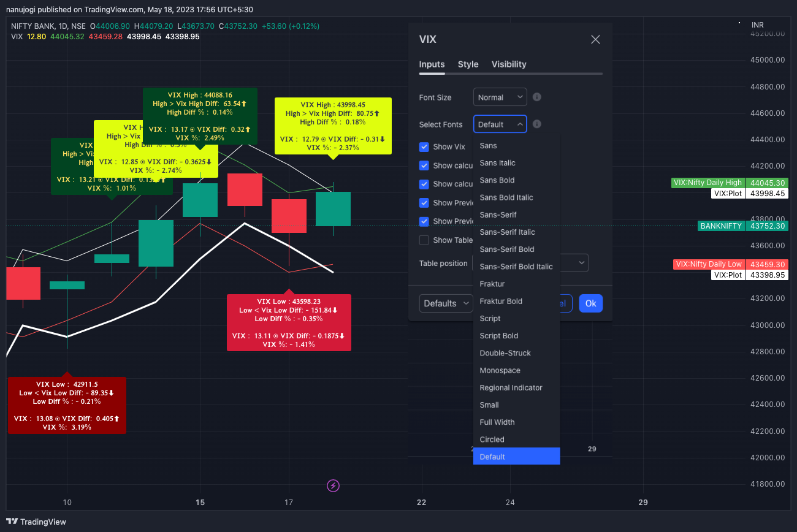Click VIX High 43998.45 yellow label
Viewport: 797px width, 532px height.
[333, 126]
